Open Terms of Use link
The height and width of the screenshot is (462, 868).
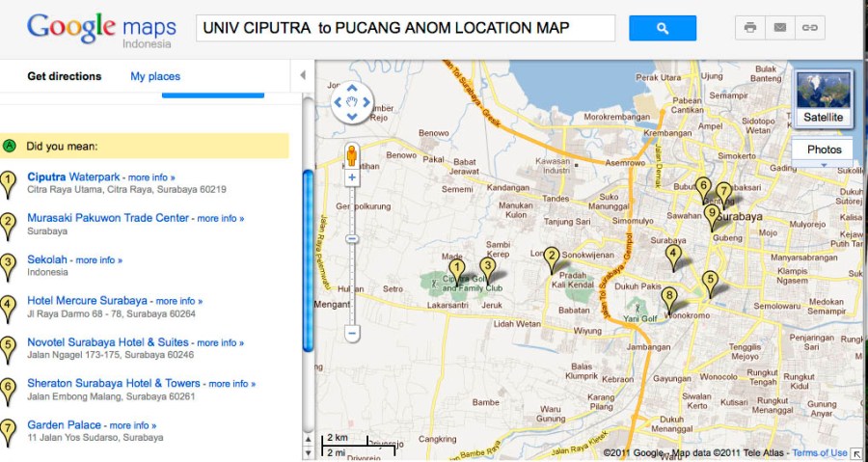[x=820, y=453]
